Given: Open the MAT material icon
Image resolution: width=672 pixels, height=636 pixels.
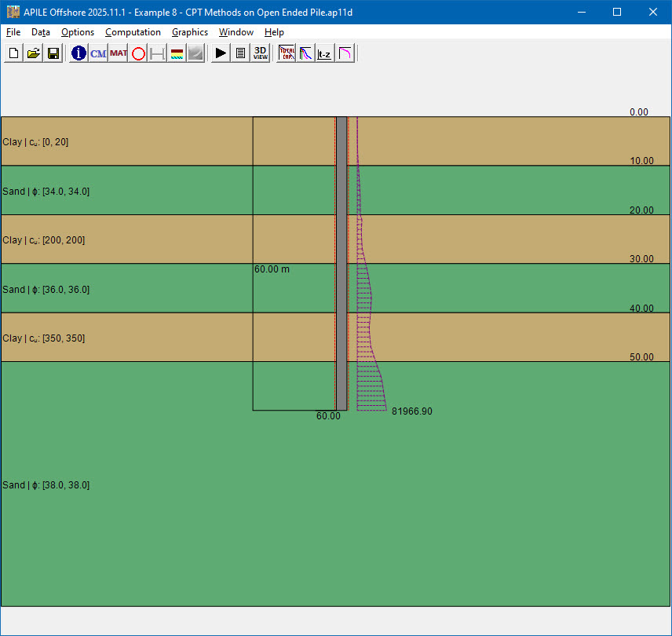Looking at the screenshot, I should tap(118, 53).
